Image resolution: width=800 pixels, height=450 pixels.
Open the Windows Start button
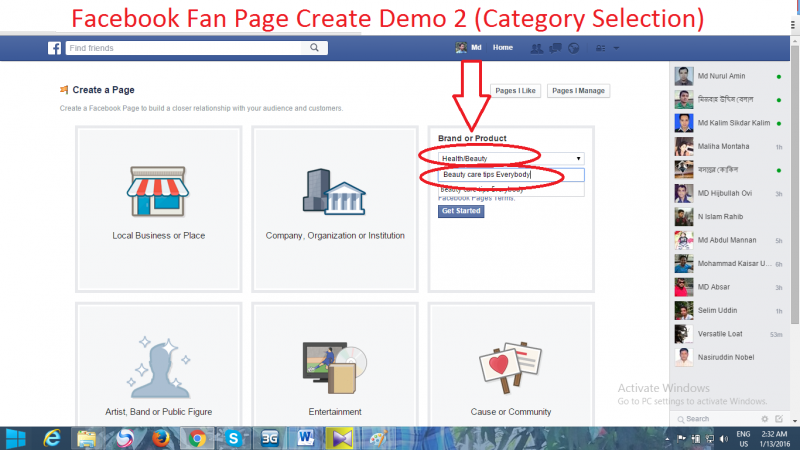(x=16, y=438)
